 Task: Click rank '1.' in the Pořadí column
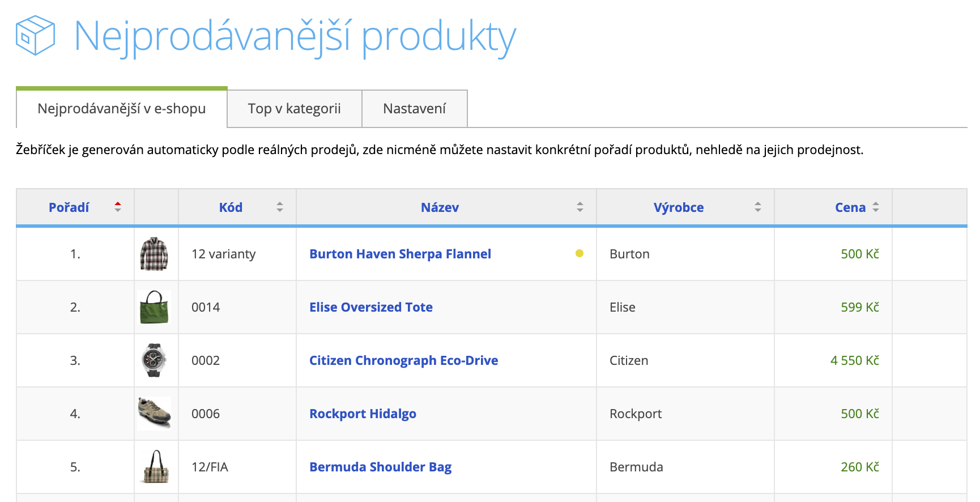pyautogui.click(x=75, y=254)
